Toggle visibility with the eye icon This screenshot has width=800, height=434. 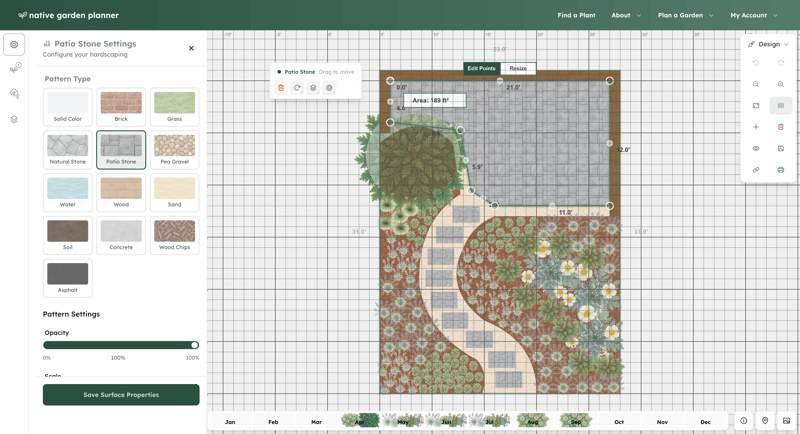click(756, 148)
